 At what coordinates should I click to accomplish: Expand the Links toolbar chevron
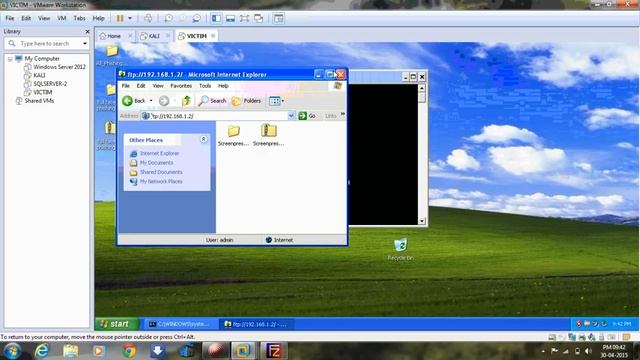click(342, 115)
